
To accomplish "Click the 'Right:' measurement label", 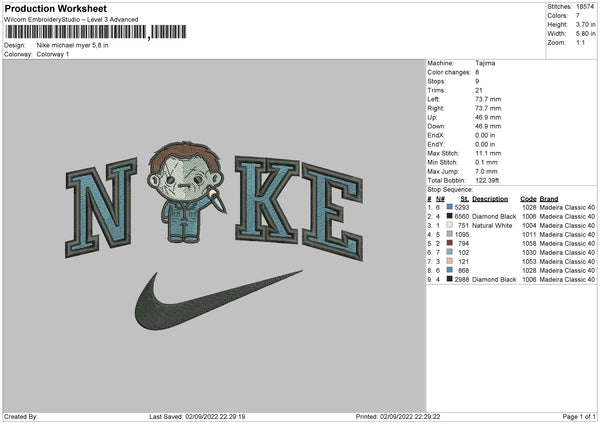I will click(435, 108).
